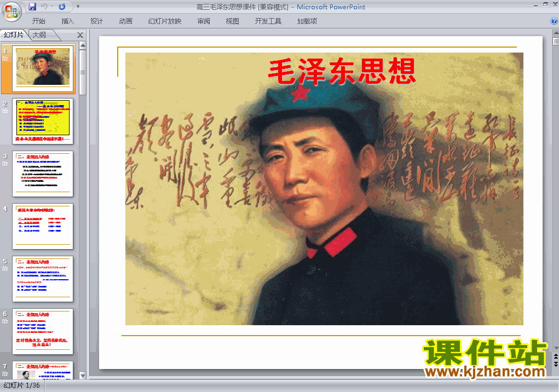Image resolution: width=559 pixels, height=392 pixels.
Task: Open PowerPoint Help question mark icon
Action: tap(554, 21)
